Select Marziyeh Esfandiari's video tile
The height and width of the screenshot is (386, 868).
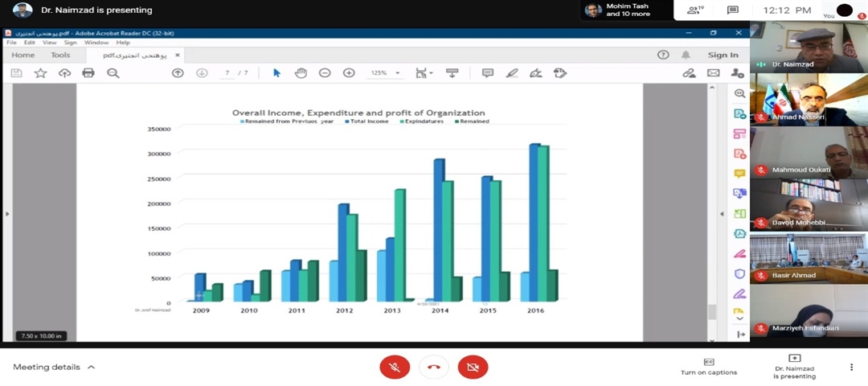809,310
